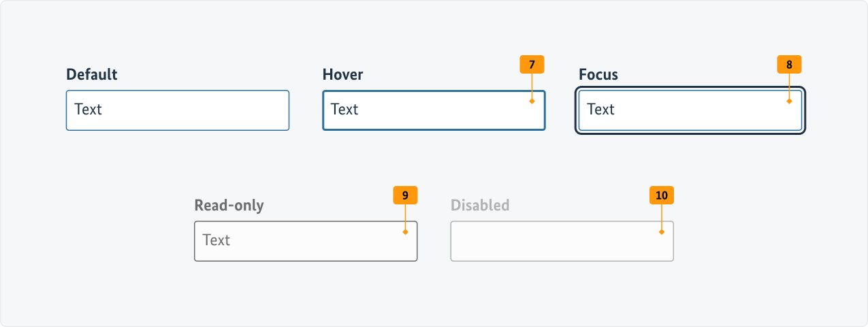Image resolution: width=868 pixels, height=327 pixels.
Task: Click the "Default" field label
Action: point(92,75)
